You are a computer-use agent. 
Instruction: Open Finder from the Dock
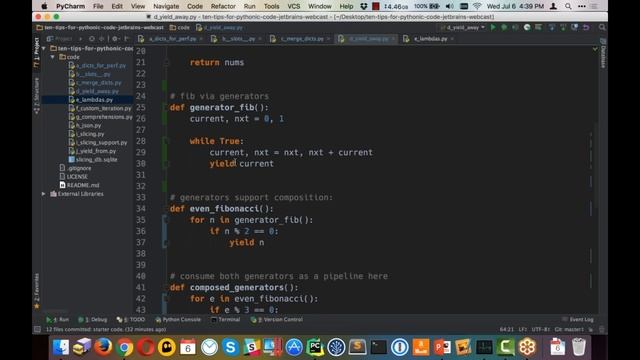coord(61,347)
